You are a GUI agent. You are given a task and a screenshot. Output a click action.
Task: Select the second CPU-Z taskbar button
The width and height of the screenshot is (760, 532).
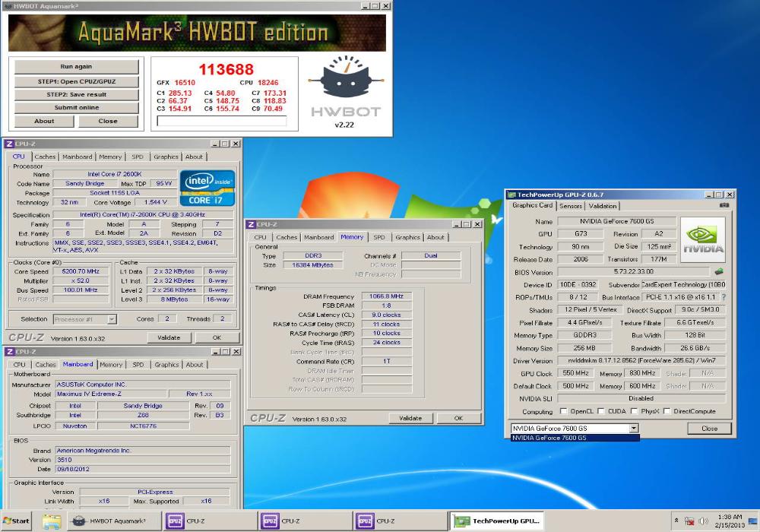click(304, 521)
